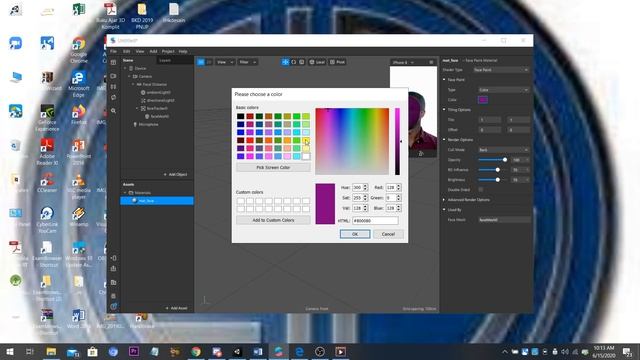Select the black basic color swatch
The image size is (640, 360).
tap(241, 116)
